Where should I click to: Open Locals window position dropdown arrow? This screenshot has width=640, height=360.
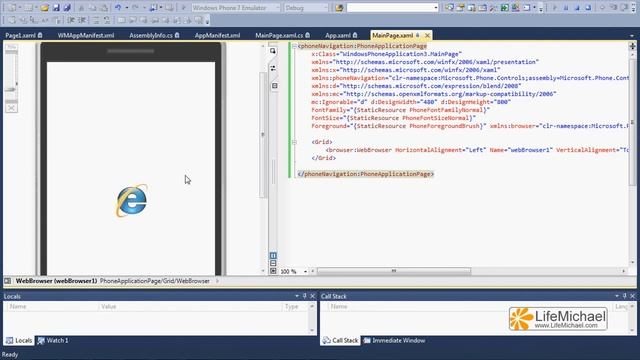tap(297, 296)
